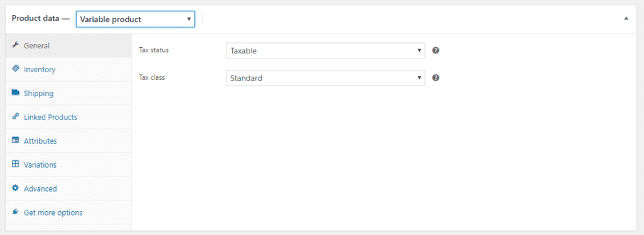Screen dimensions: 644x235
Task: Click the plug icon beside Get more options
Action: pos(15,212)
